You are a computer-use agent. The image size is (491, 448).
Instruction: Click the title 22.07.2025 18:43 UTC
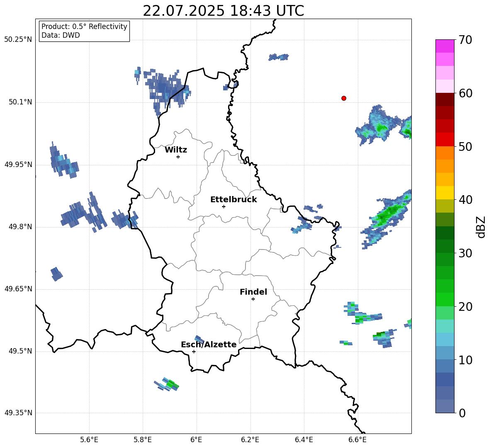tap(223, 11)
